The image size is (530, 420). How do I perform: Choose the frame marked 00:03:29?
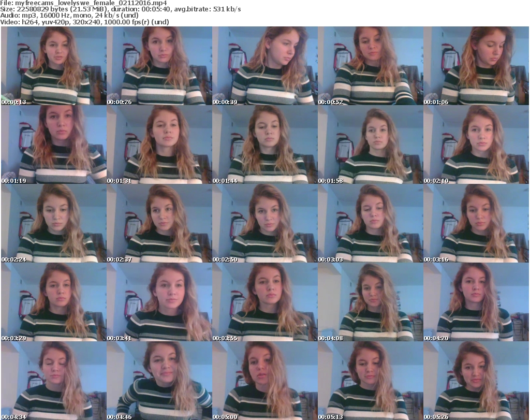click(x=54, y=302)
